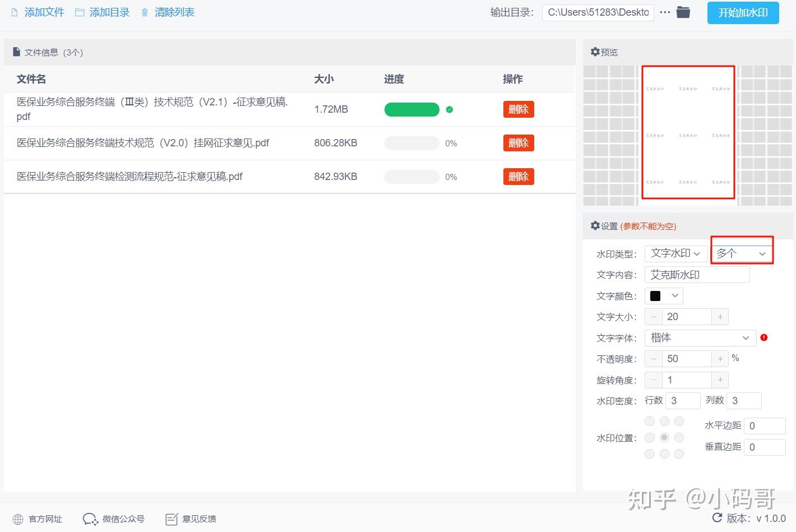Select the bottom-right watermark position radio
Image resolution: width=796 pixels, height=532 pixels.
(x=679, y=454)
